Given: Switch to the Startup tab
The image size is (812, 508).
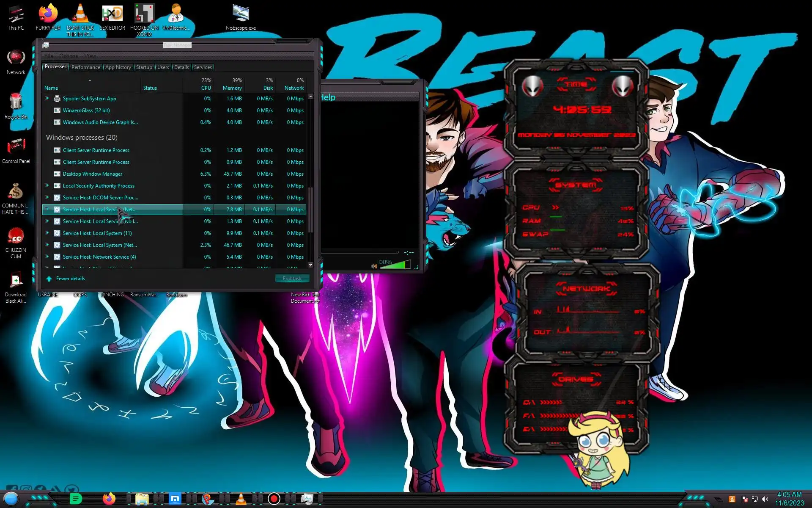Looking at the screenshot, I should coord(144,67).
